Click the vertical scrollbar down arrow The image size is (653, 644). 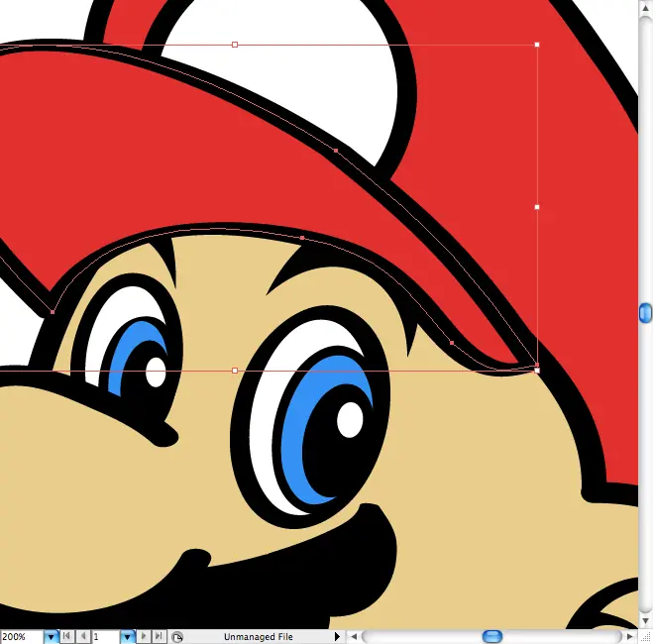(x=645, y=621)
